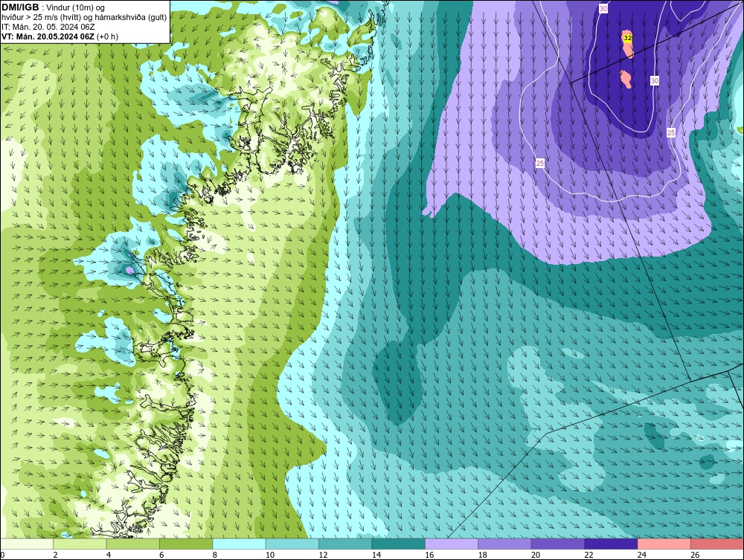The image size is (744, 560).
Task: Click the legend scale number "18"
Action: (483, 555)
